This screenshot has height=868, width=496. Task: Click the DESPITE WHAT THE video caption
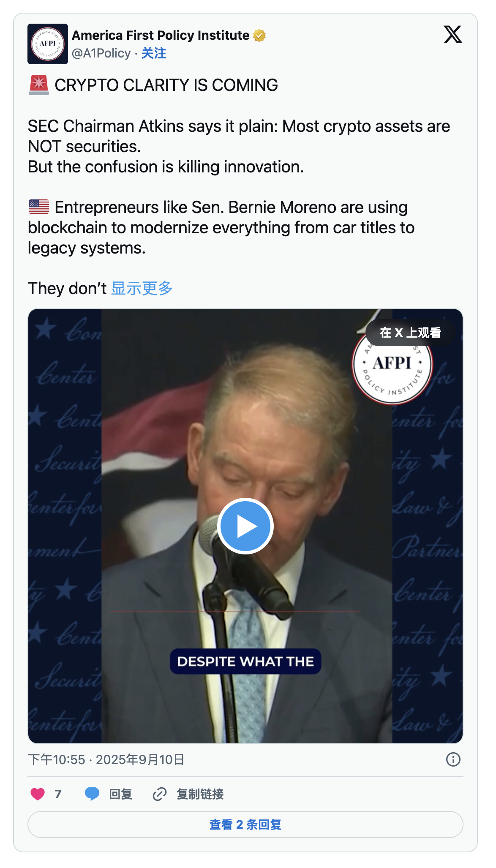[x=245, y=661]
